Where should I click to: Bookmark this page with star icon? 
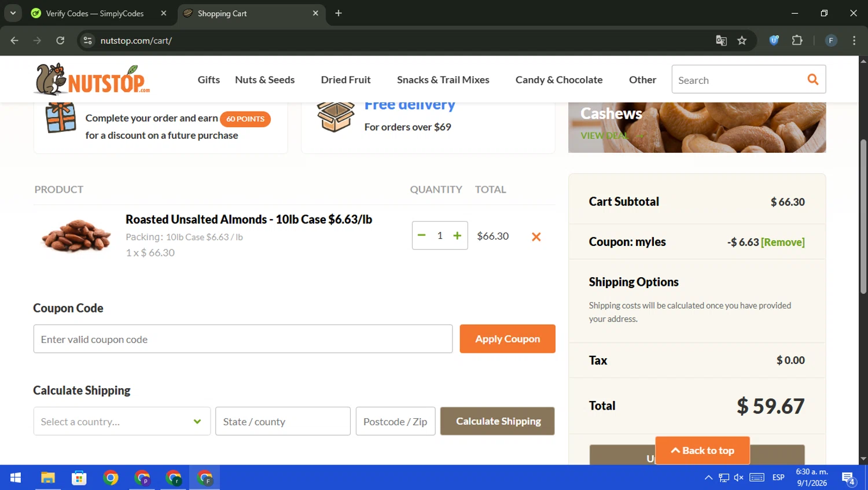coord(742,40)
